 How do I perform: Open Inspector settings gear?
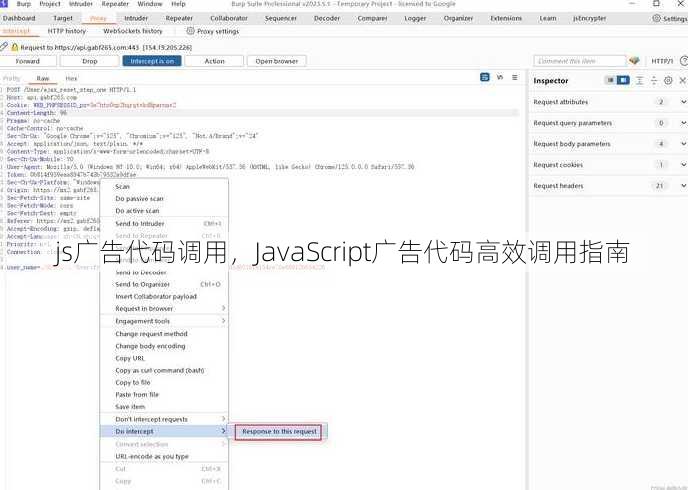coord(668,80)
